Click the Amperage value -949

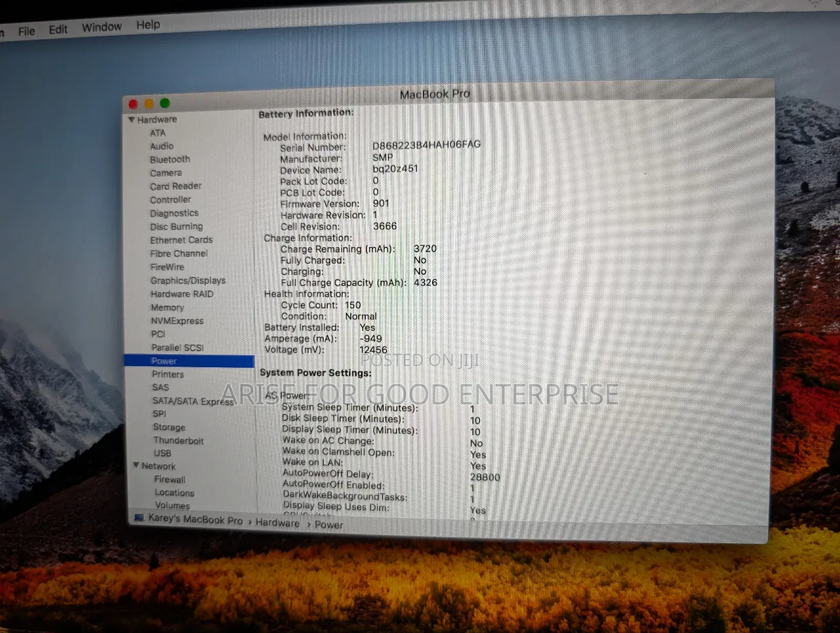pyautogui.click(x=371, y=339)
